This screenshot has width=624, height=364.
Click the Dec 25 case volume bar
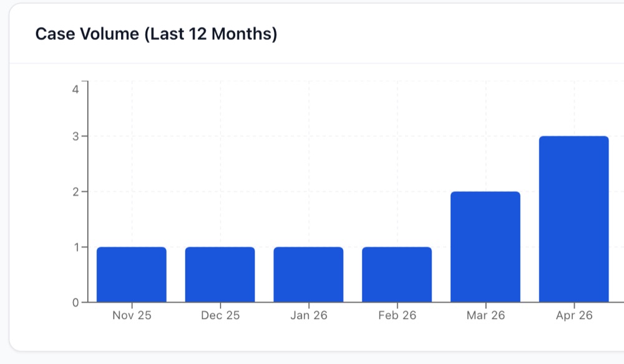[220, 275]
